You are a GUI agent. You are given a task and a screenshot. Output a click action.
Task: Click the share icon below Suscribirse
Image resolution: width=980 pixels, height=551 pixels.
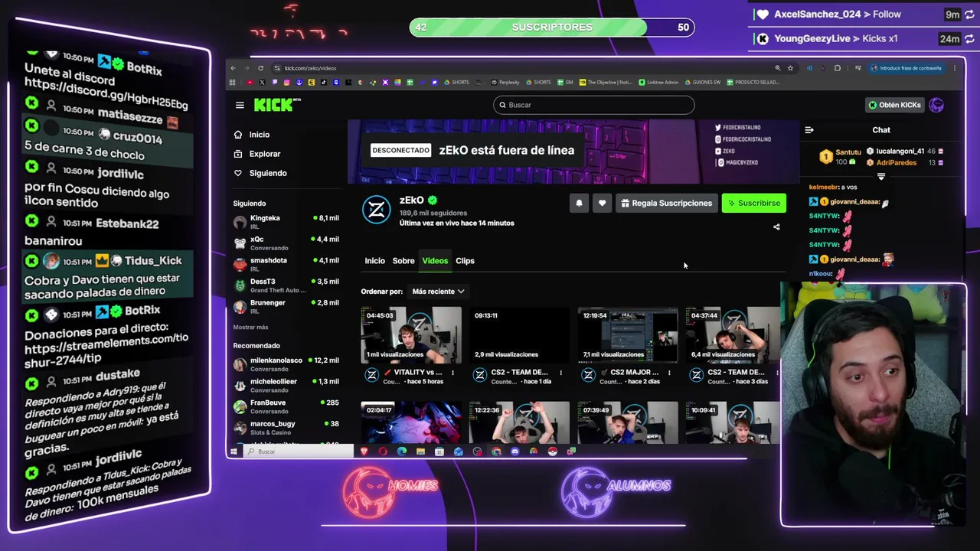(x=776, y=227)
